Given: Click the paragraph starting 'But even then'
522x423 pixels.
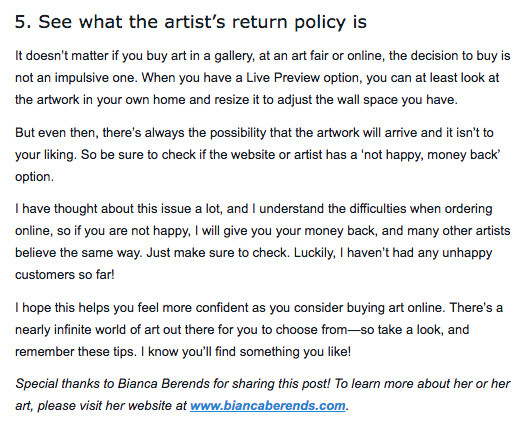Looking at the screenshot, I should 258,155.
